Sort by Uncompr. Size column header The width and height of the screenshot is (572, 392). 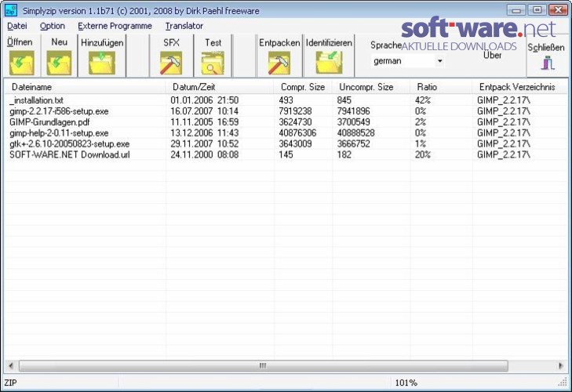tap(371, 87)
